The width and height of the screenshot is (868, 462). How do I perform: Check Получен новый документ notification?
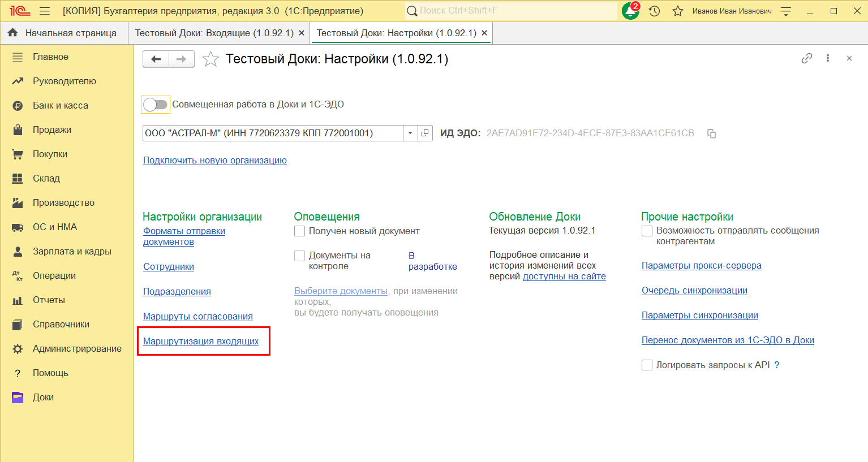(x=300, y=231)
